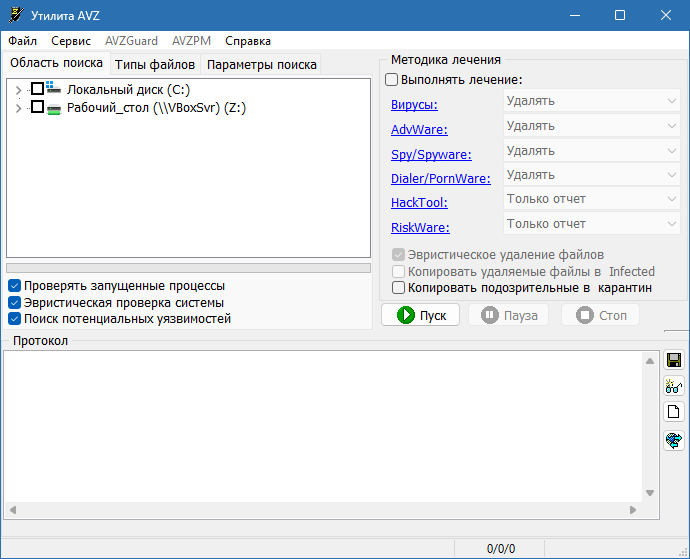Open the AVZPM menu
The width and height of the screenshot is (690, 559).
[191, 41]
